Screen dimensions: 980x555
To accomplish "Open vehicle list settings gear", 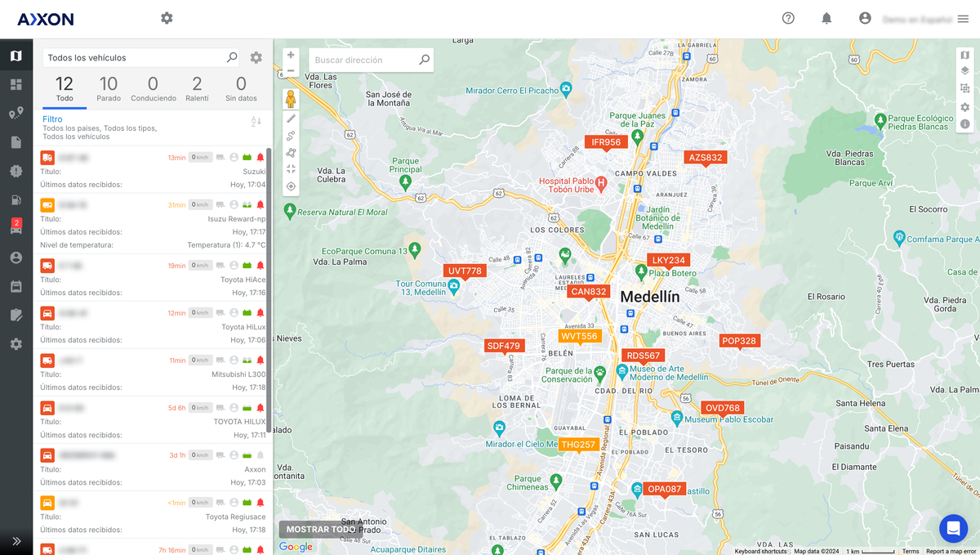I will coord(256,58).
